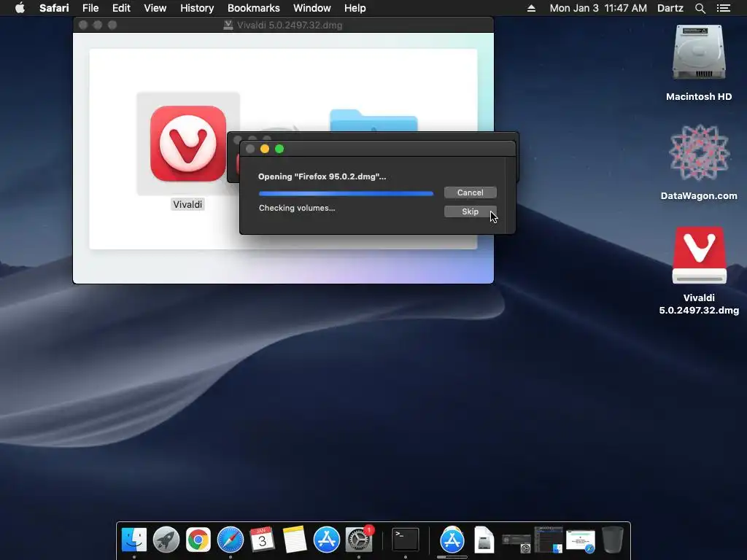This screenshot has width=747, height=560.
Task: Open Trash in the Dock
Action: pyautogui.click(x=613, y=540)
